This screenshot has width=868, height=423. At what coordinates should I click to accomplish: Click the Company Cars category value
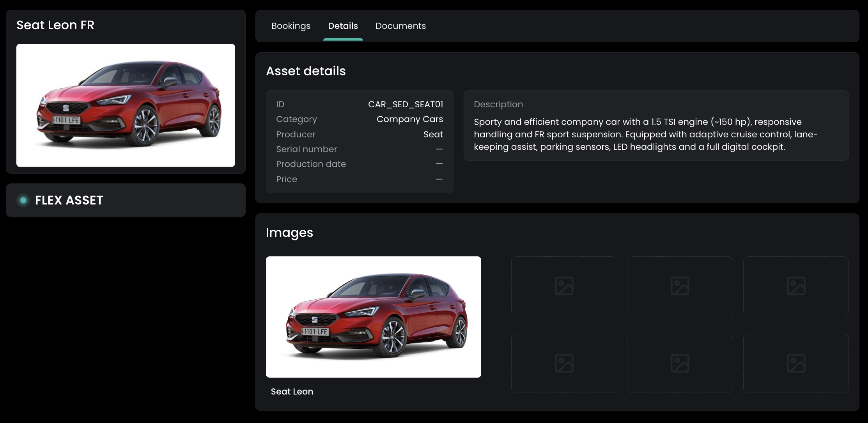pyautogui.click(x=409, y=119)
